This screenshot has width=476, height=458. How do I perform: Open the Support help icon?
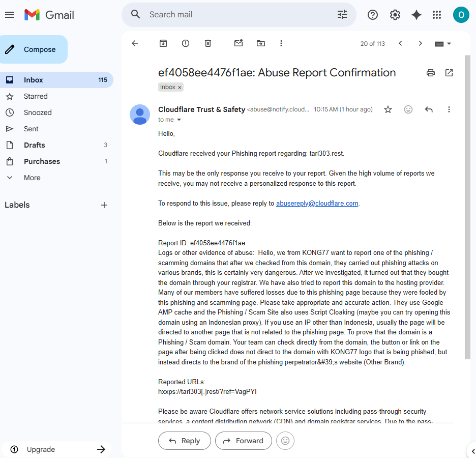pyautogui.click(x=372, y=15)
